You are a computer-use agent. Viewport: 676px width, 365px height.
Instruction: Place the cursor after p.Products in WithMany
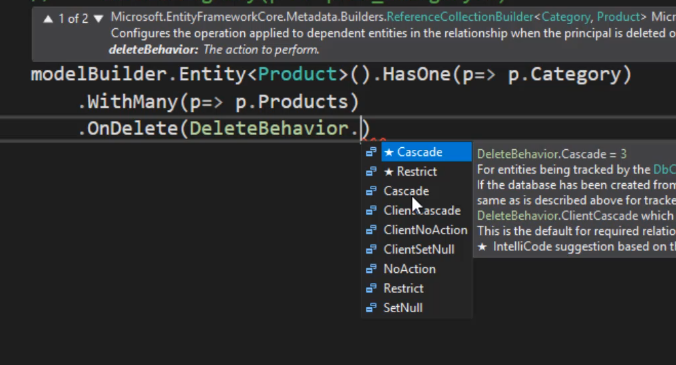[x=348, y=102]
